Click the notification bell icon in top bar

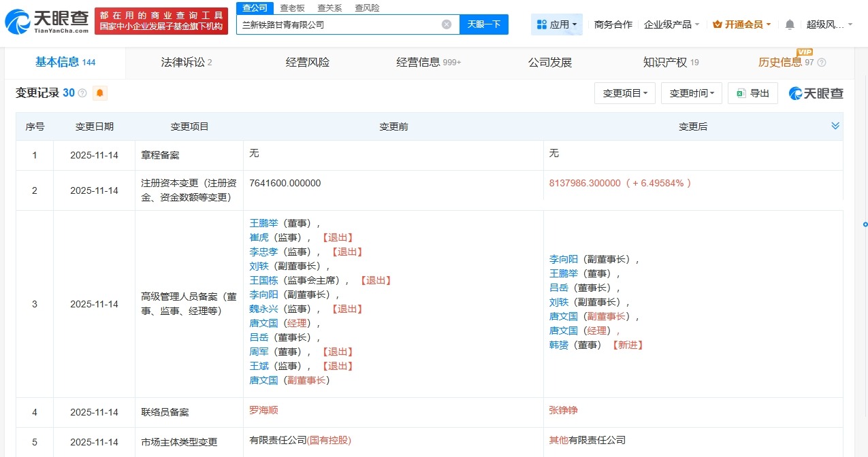point(788,24)
